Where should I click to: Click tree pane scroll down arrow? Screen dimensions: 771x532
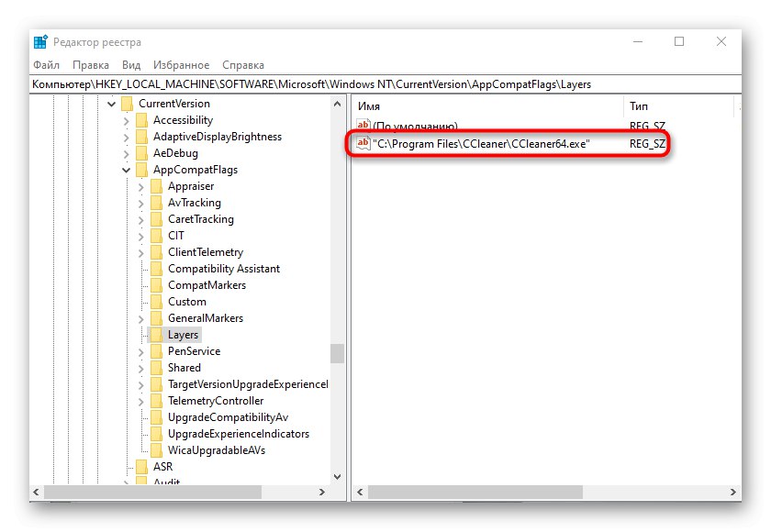[338, 476]
